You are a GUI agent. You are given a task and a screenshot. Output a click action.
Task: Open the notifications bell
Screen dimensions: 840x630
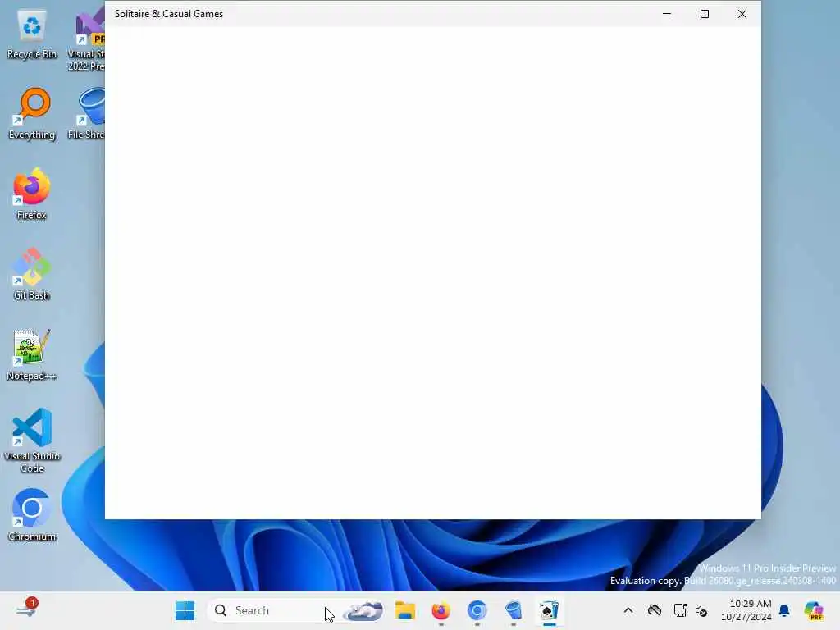pyautogui.click(x=784, y=610)
